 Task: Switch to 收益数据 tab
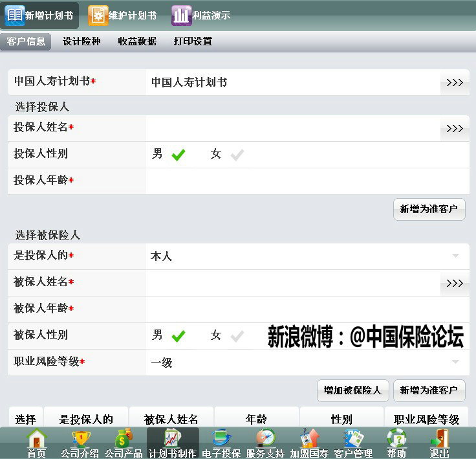pos(137,41)
